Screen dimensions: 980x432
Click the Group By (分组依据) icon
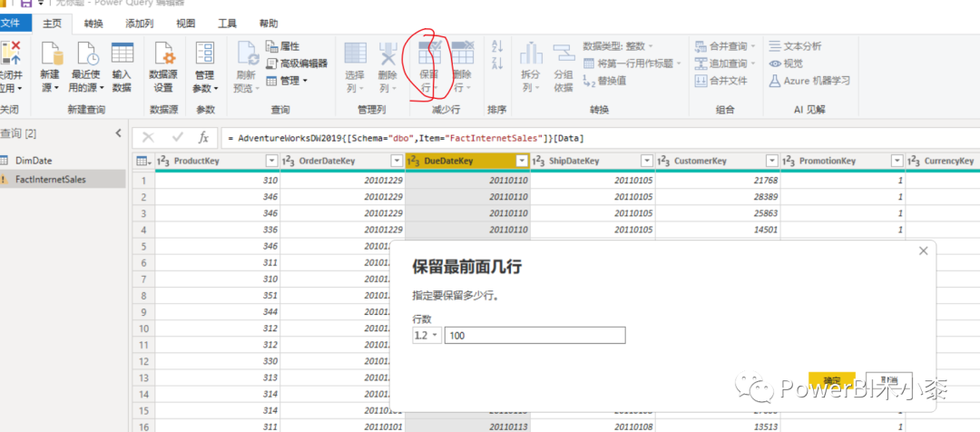(563, 54)
